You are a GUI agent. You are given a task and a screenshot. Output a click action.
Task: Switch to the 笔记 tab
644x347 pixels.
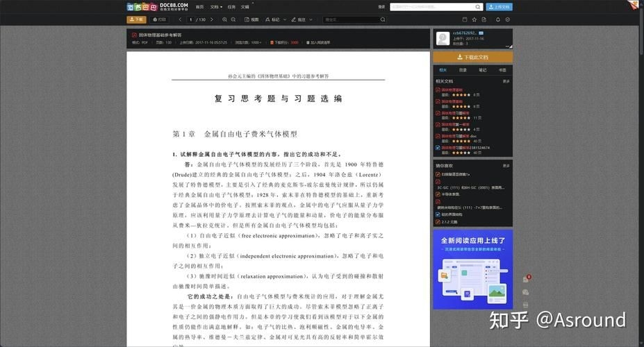[x=483, y=69]
